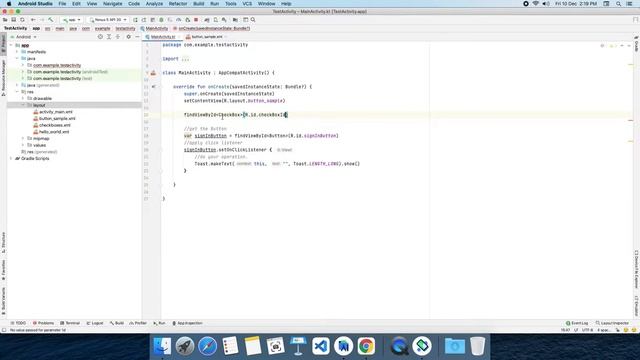
Task: Click the Back navigation arrow
Action: tap(33, 20)
